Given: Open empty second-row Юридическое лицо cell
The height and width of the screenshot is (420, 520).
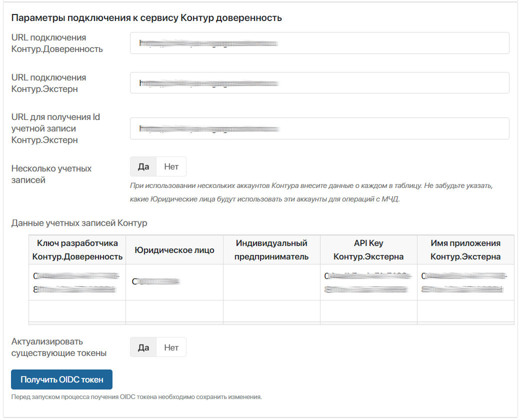Looking at the screenshot, I should pos(174,311).
